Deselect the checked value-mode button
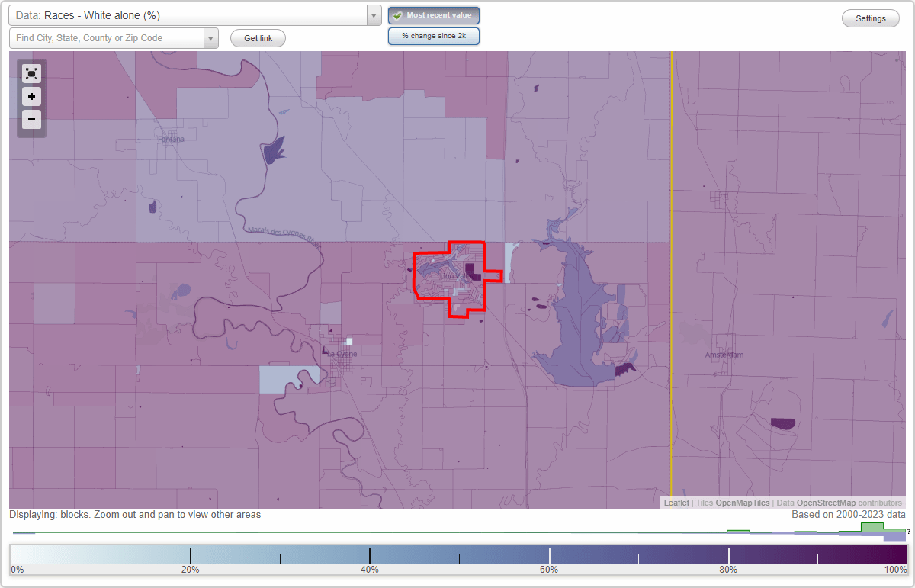Viewport: 915px width, 588px height. [x=433, y=14]
